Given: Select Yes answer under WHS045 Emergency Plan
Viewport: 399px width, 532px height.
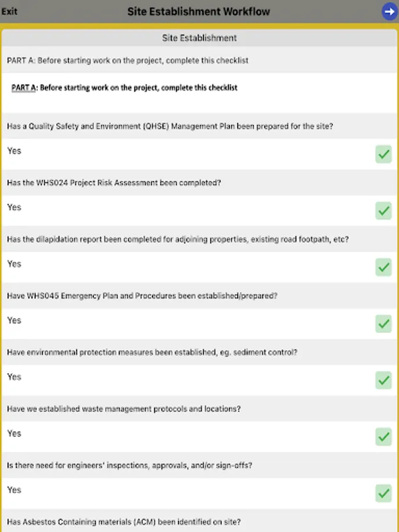Looking at the screenshot, I should pyautogui.click(x=14, y=320).
